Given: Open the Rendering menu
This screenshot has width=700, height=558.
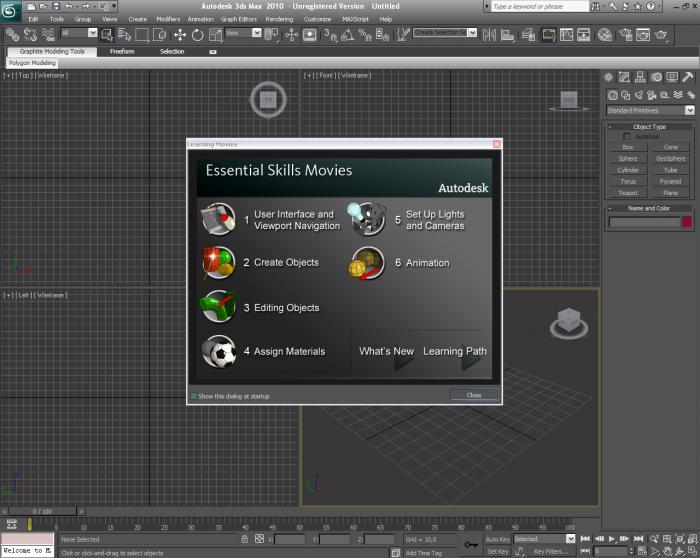Looking at the screenshot, I should pyautogui.click(x=279, y=19).
